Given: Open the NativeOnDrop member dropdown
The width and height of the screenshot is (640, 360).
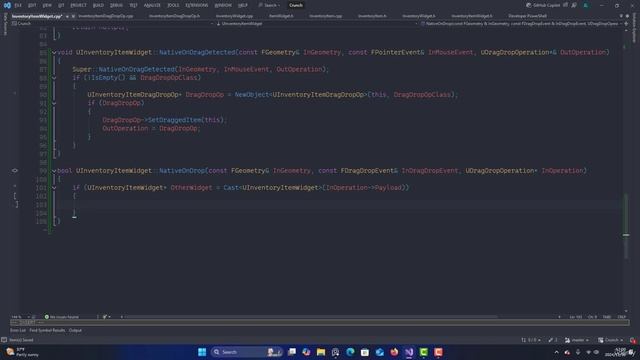Looking at the screenshot, I should [x=520, y=24].
